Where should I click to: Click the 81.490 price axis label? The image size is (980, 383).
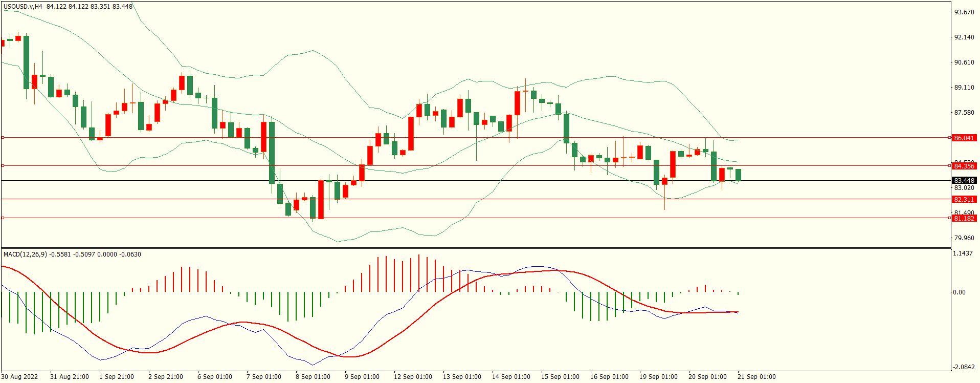[964, 212]
